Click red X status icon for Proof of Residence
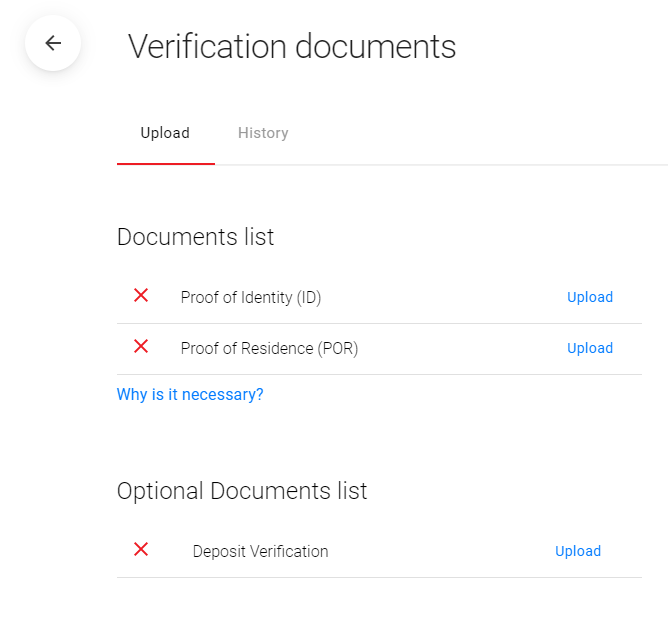The height and width of the screenshot is (643, 668). (x=141, y=347)
